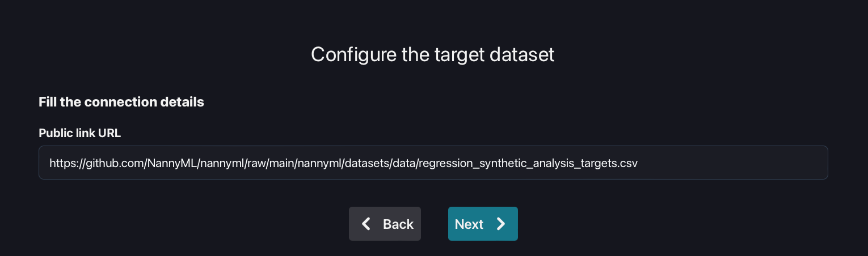This screenshot has height=256, width=868.
Task: Click the left chevron icon on Back
Action: click(366, 224)
